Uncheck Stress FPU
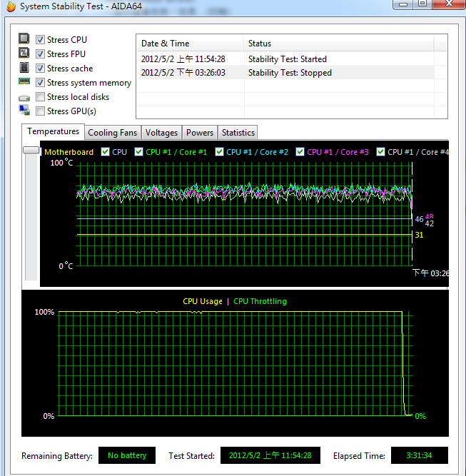 pos(40,54)
